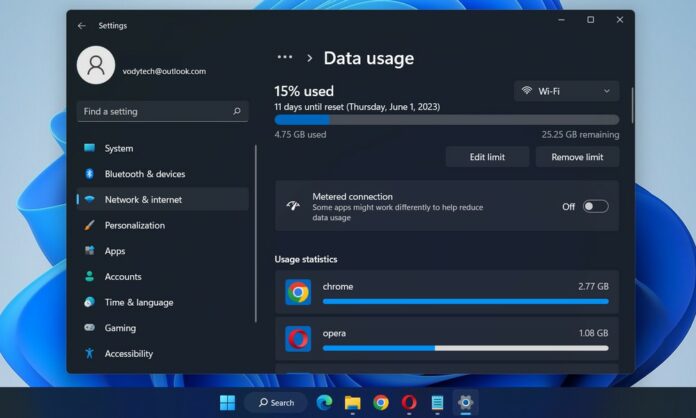This screenshot has height=418, width=696.
Task: Click the sidebar navigation scrollbar
Action: pyautogui.click(x=256, y=234)
